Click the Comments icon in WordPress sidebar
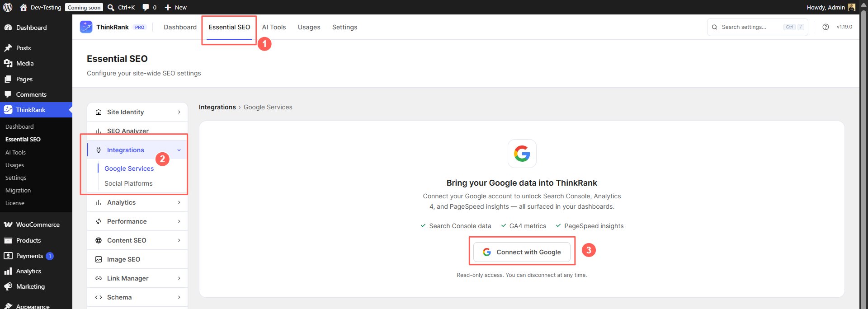 [8, 94]
